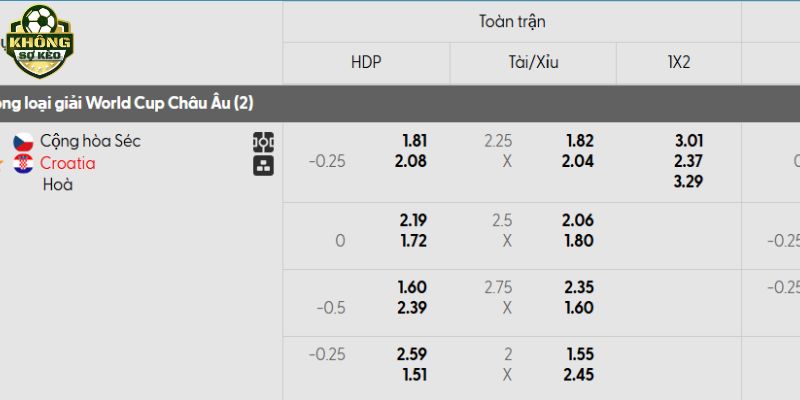Bet on 1X2 home win odds 3.01
The width and height of the screenshot is (800, 400).
[x=689, y=141]
